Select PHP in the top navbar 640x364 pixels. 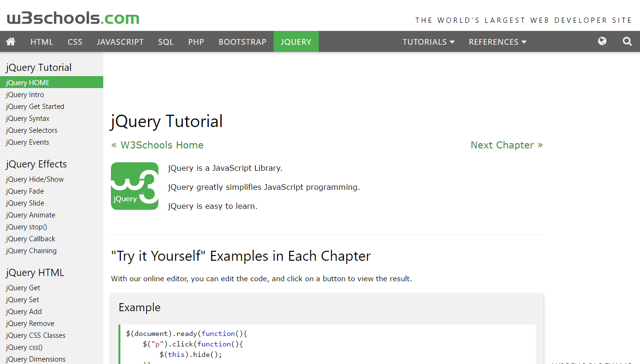click(x=196, y=42)
